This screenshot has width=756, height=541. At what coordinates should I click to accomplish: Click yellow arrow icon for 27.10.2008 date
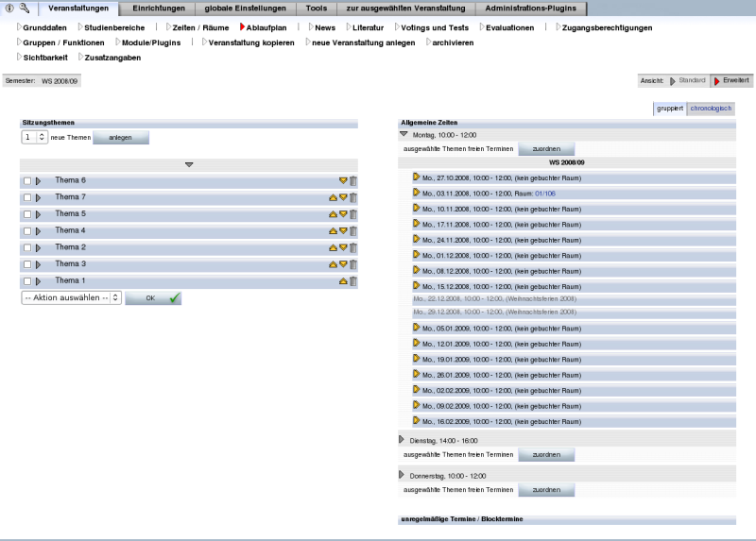[416, 177]
